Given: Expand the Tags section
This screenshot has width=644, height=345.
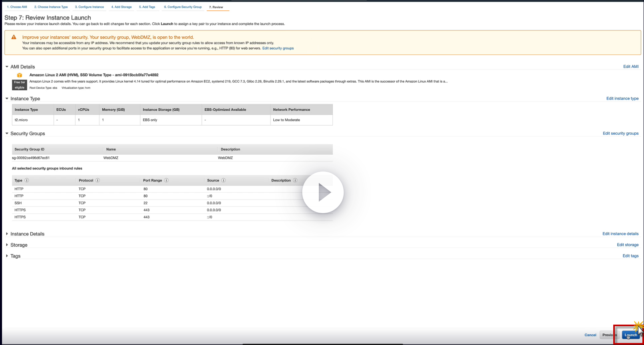Looking at the screenshot, I should click(7, 256).
